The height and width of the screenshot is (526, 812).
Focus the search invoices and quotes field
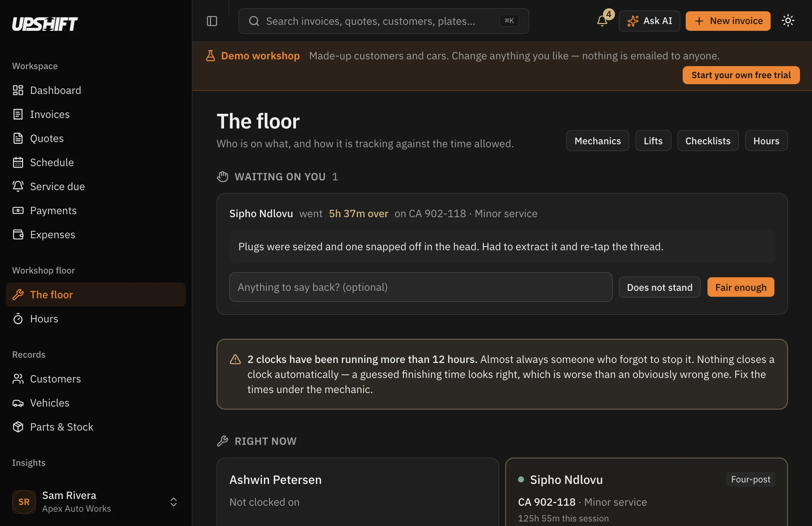pyautogui.click(x=383, y=21)
